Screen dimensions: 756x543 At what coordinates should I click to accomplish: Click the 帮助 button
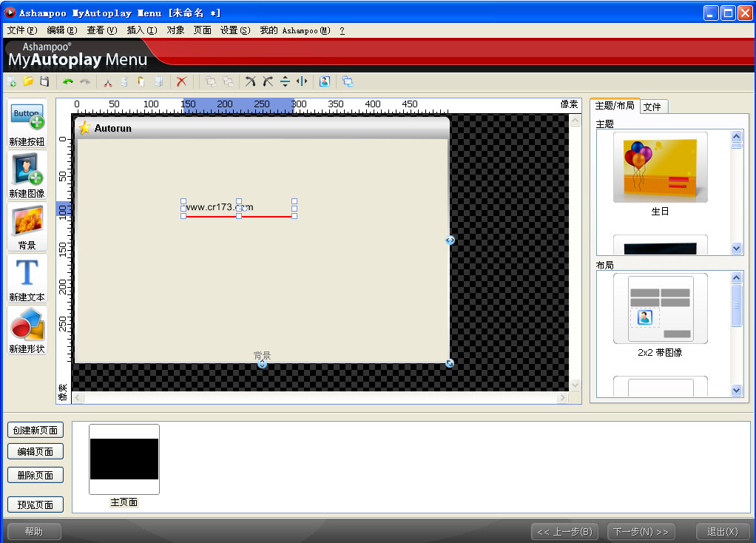(34, 531)
